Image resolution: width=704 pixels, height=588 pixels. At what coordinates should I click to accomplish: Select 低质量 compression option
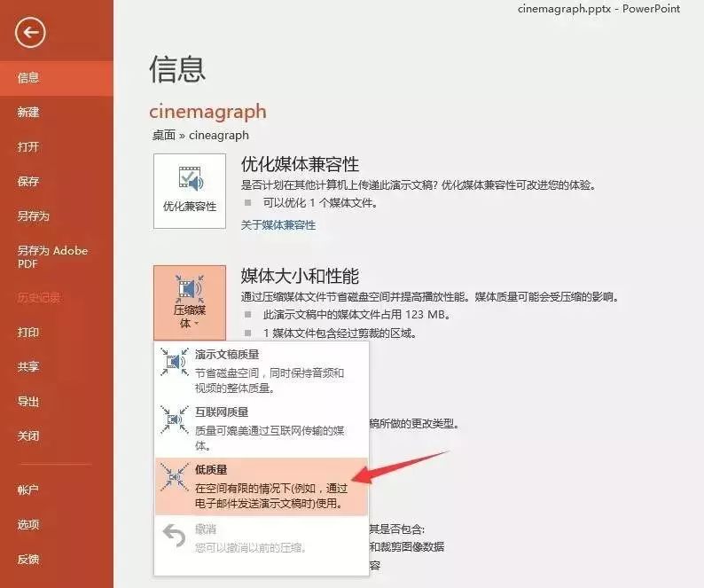click(x=262, y=487)
